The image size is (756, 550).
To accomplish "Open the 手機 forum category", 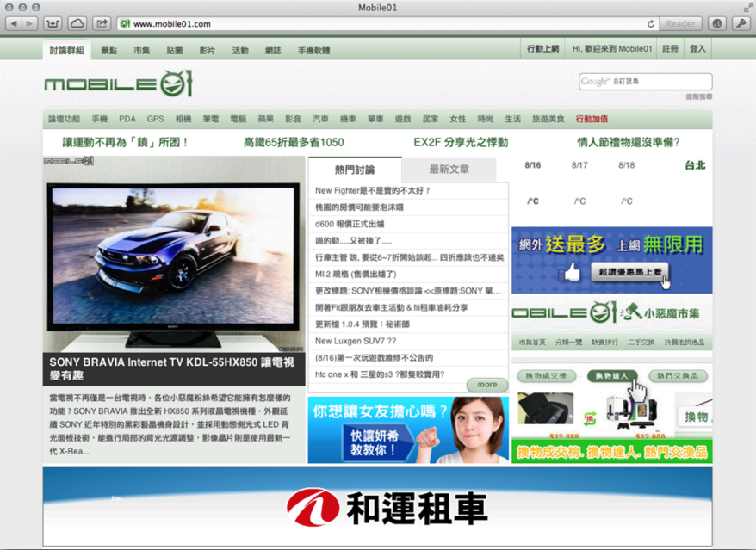I will (x=100, y=119).
